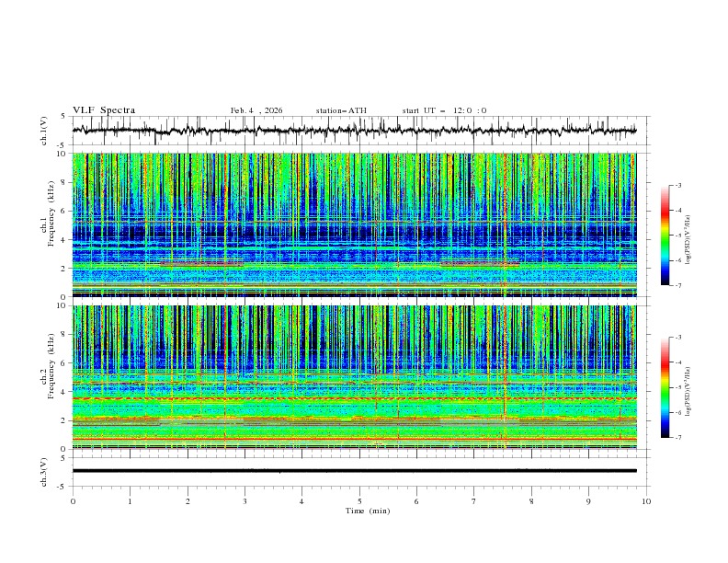Click the -7 label on lower color bar
The width and height of the screenshot is (728, 563).
point(678,438)
